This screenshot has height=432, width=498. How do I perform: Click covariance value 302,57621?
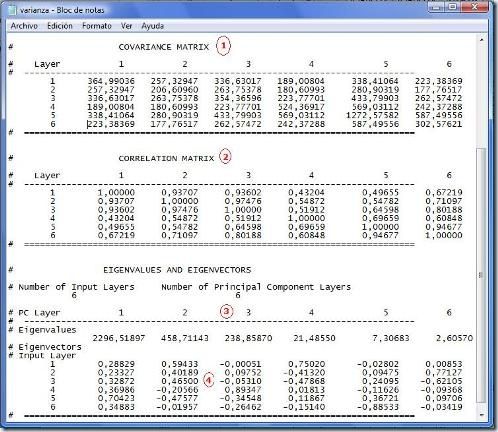(439, 124)
